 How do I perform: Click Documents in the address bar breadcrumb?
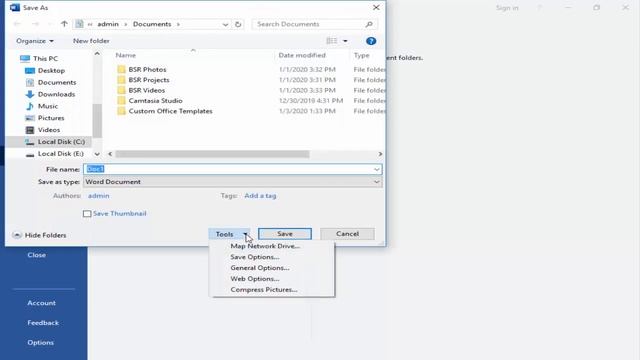(152, 24)
